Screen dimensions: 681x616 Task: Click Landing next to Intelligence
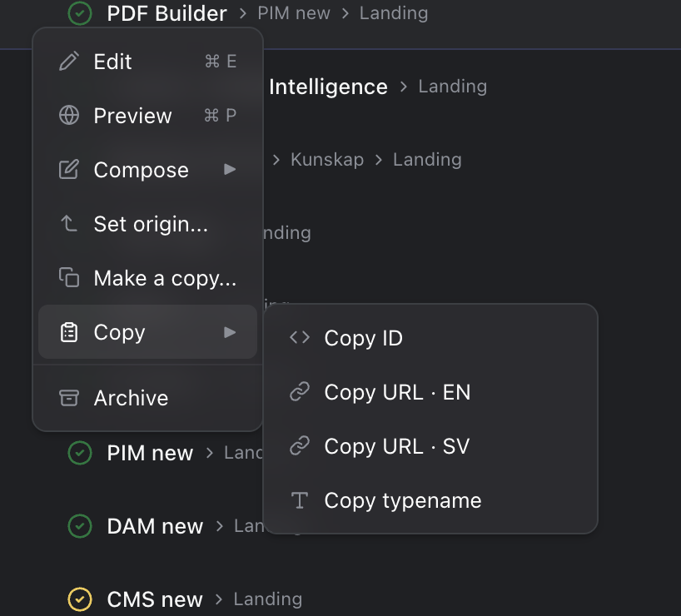453,87
